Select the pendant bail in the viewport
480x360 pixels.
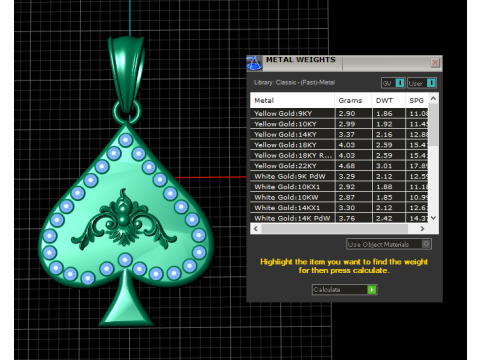coord(127,73)
